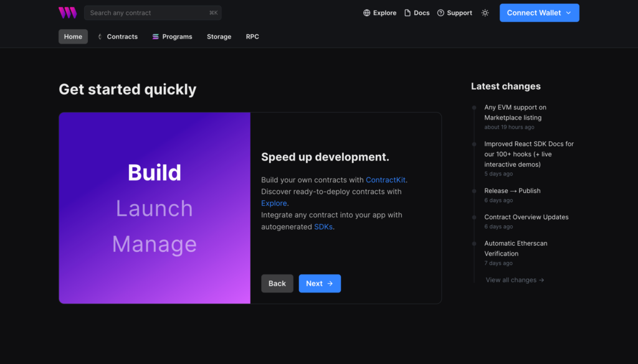Open the Explore link in the description

[x=274, y=203]
